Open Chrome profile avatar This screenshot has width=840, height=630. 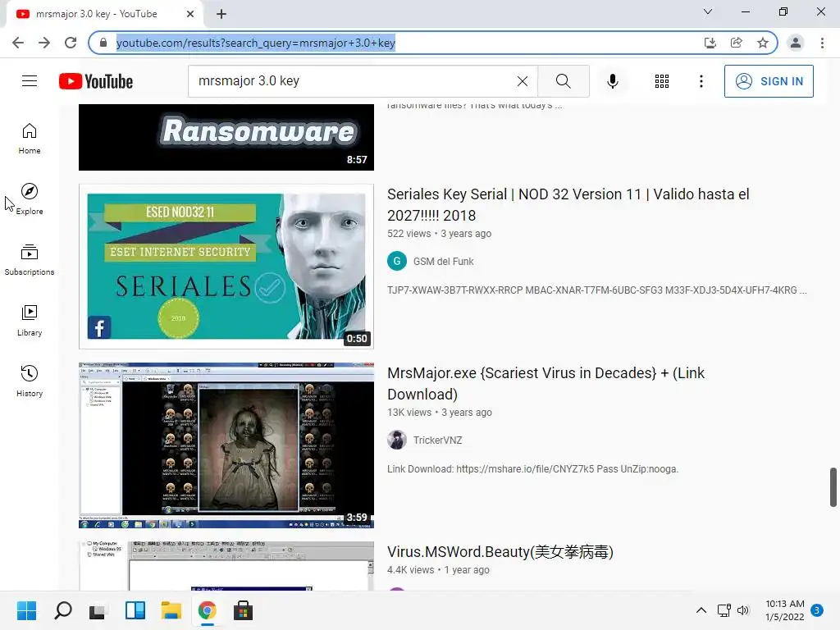coord(796,43)
